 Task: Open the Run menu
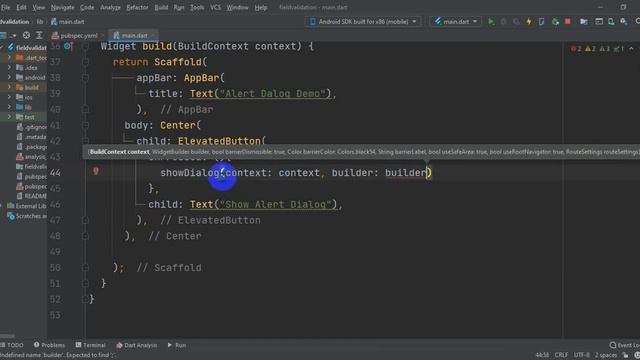click(179, 7)
